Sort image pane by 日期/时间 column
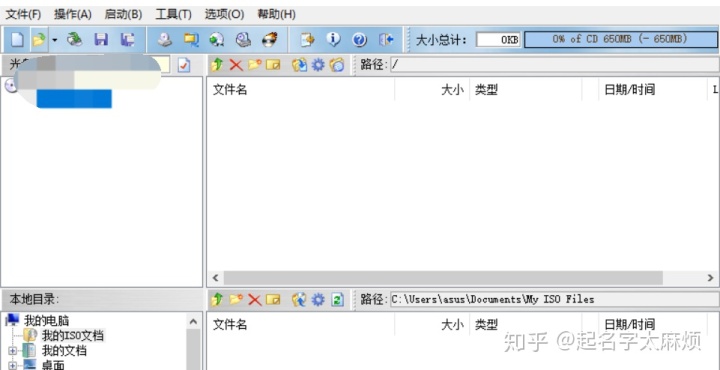The height and width of the screenshot is (370, 720). [653, 90]
